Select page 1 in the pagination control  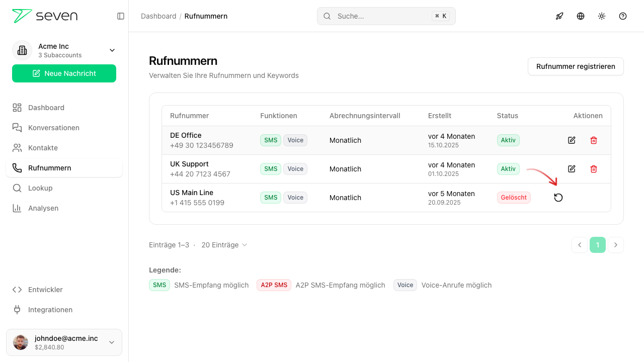coord(598,245)
